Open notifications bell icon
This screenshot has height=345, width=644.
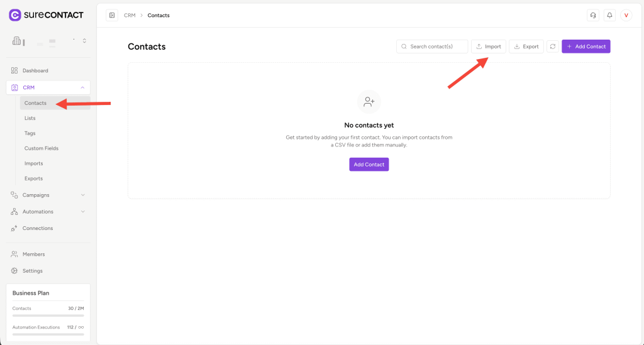pyautogui.click(x=609, y=15)
